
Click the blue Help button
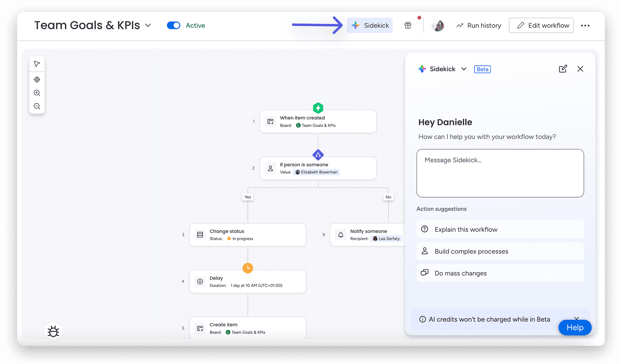click(x=575, y=328)
